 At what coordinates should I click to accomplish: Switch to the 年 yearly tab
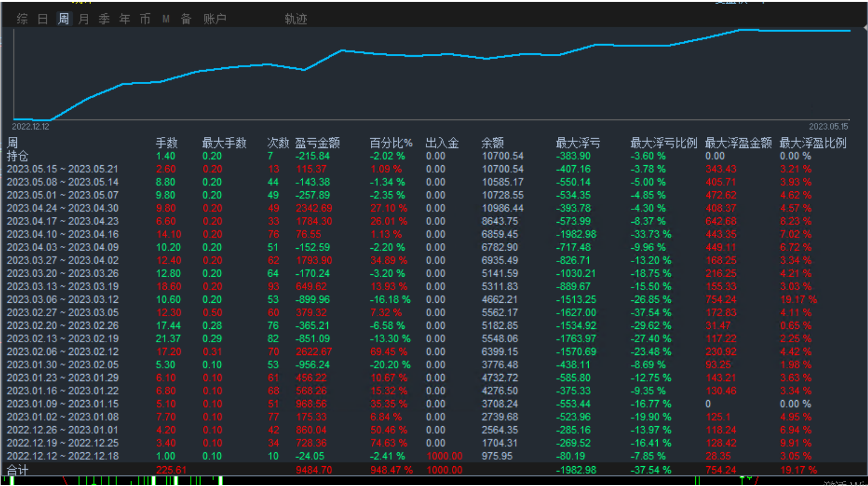point(125,19)
